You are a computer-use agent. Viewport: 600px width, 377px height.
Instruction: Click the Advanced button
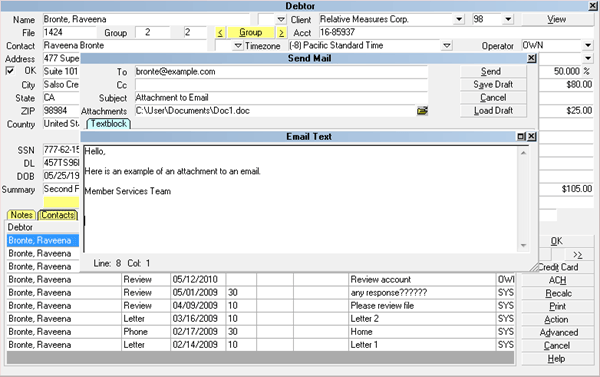tap(557, 332)
